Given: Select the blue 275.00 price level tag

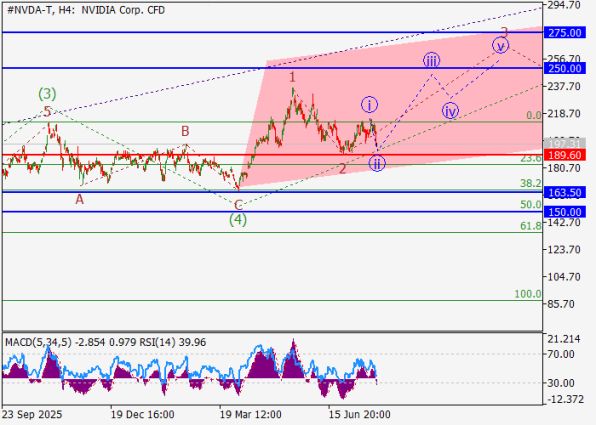Looking at the screenshot, I should tap(564, 33).
